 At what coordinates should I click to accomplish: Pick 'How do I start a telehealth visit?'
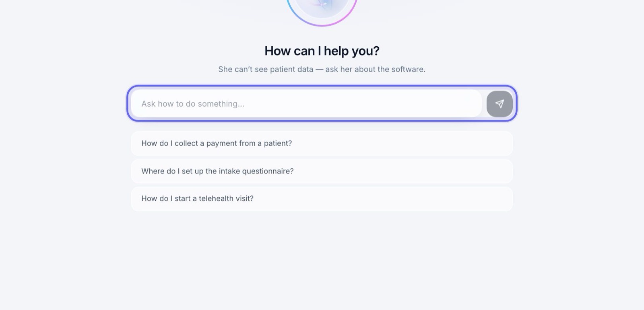(x=322, y=199)
